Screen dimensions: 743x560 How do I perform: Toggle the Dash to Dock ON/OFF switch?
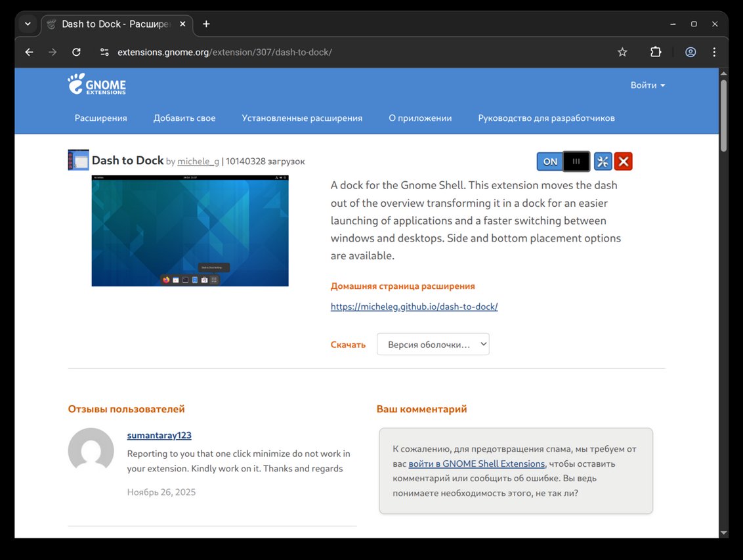click(x=563, y=162)
